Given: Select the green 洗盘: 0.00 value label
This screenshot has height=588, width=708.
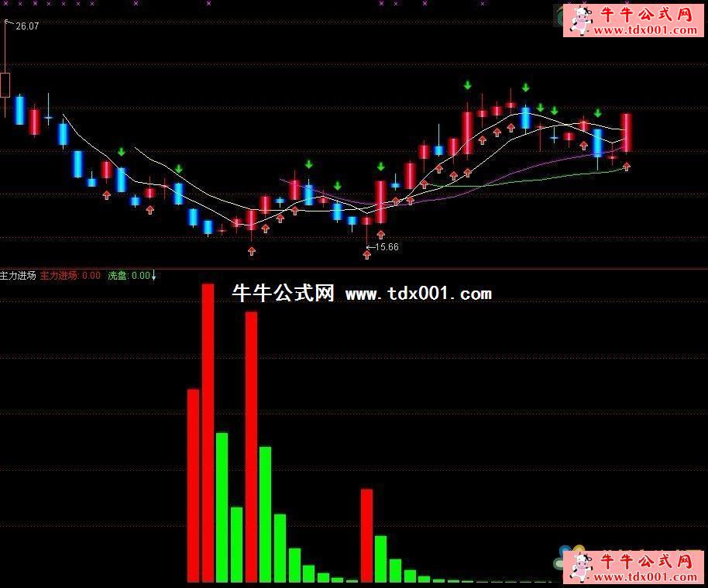Looking at the screenshot, I should pos(128,275).
